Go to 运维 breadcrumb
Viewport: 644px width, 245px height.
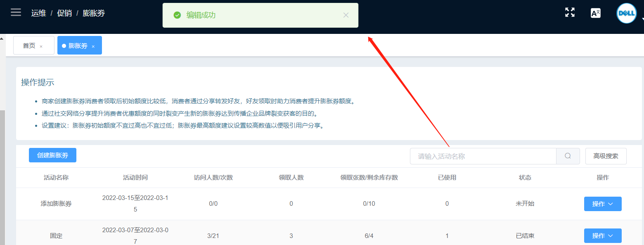[38, 13]
